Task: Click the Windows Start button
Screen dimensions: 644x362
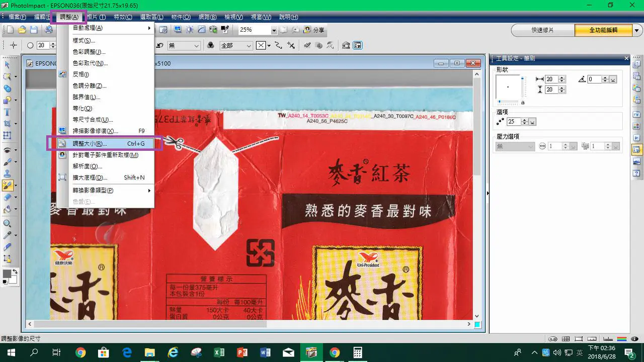Action: 12,352
